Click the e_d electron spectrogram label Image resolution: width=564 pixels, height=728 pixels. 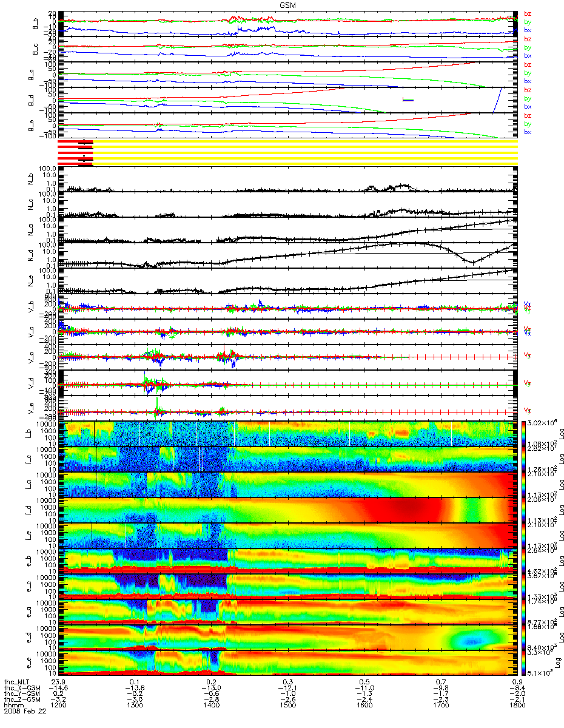point(30,638)
